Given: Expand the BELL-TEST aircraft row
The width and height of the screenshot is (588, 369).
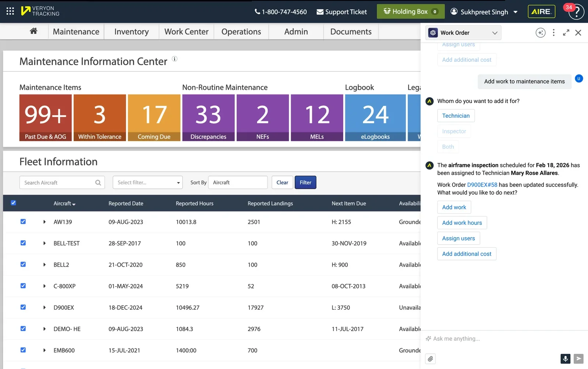Looking at the screenshot, I should click(44, 243).
